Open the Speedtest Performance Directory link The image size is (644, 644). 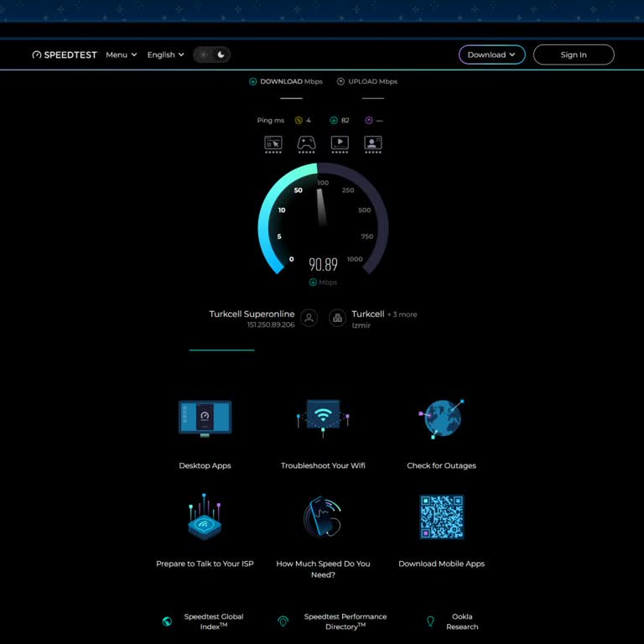click(345, 621)
